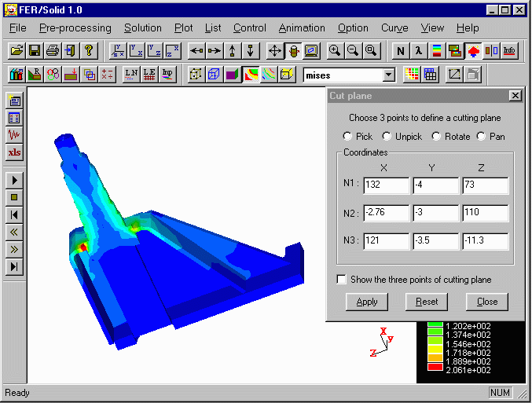This screenshot has width=532, height=403.
Task: Select the Zoom in magnifier tool
Action: pos(335,51)
